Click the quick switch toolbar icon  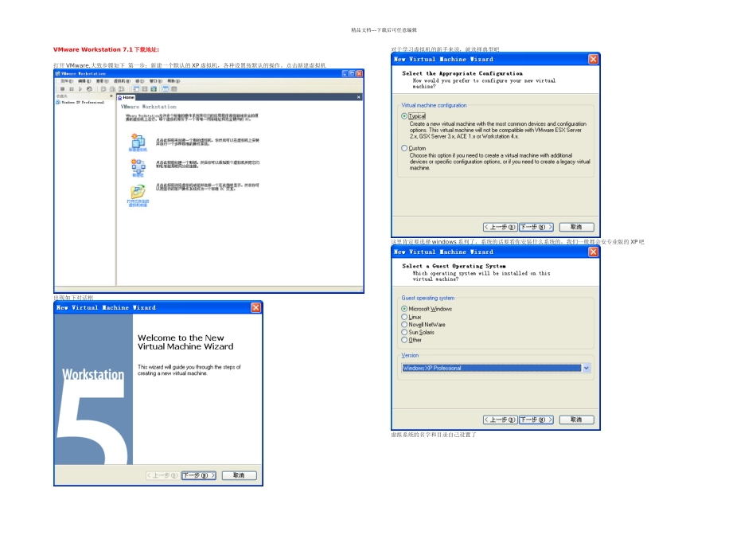click(x=145, y=88)
